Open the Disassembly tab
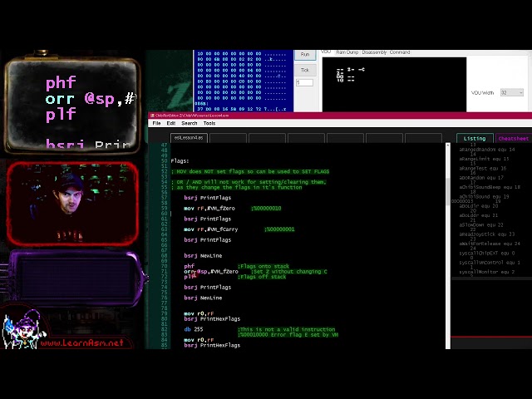 (374, 52)
